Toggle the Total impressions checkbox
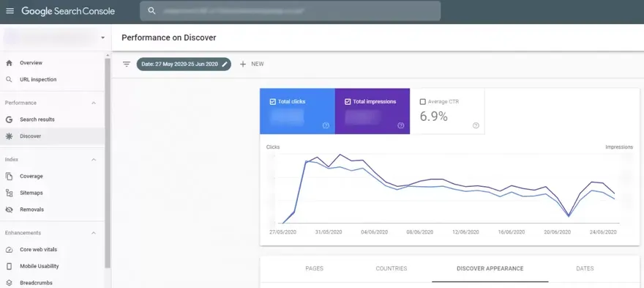 pyautogui.click(x=348, y=102)
